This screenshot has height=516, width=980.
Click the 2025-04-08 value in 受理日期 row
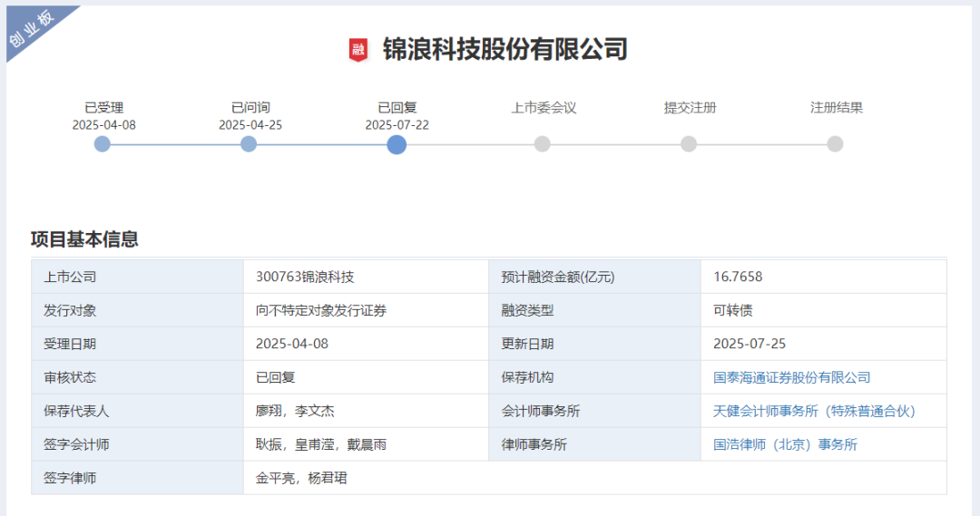click(292, 344)
